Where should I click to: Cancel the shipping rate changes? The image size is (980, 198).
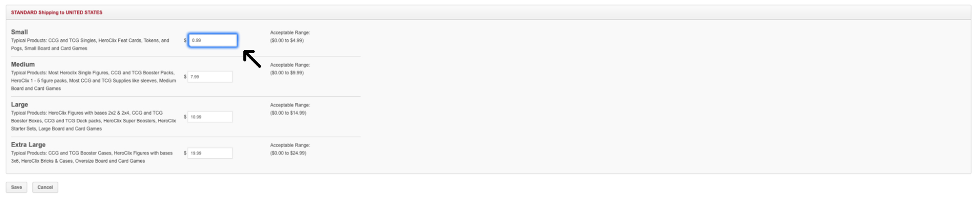pos(45,187)
